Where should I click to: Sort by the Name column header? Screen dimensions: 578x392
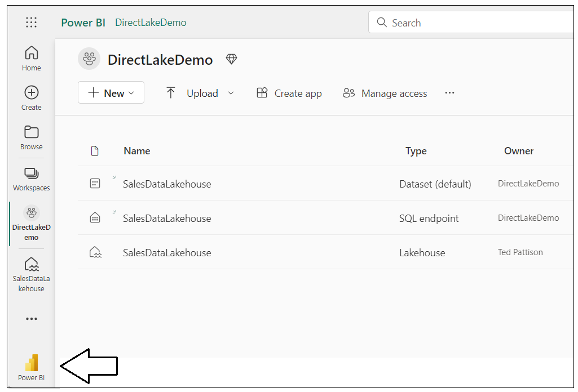[x=137, y=151]
